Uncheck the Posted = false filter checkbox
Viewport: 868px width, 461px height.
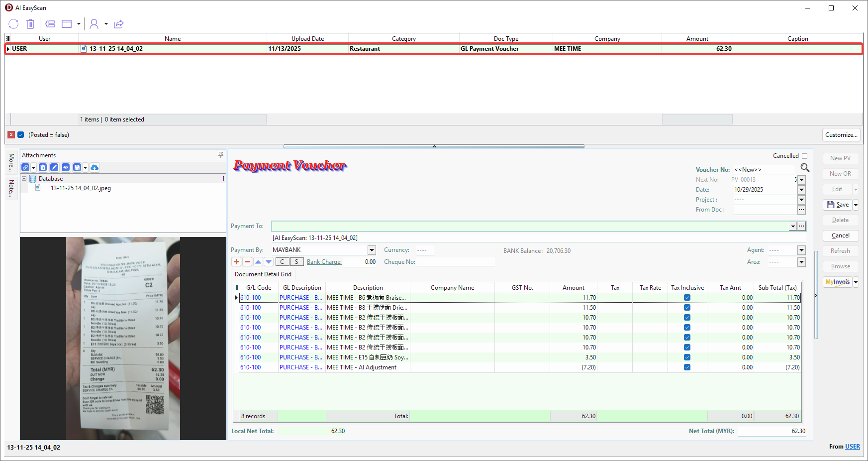[21, 135]
